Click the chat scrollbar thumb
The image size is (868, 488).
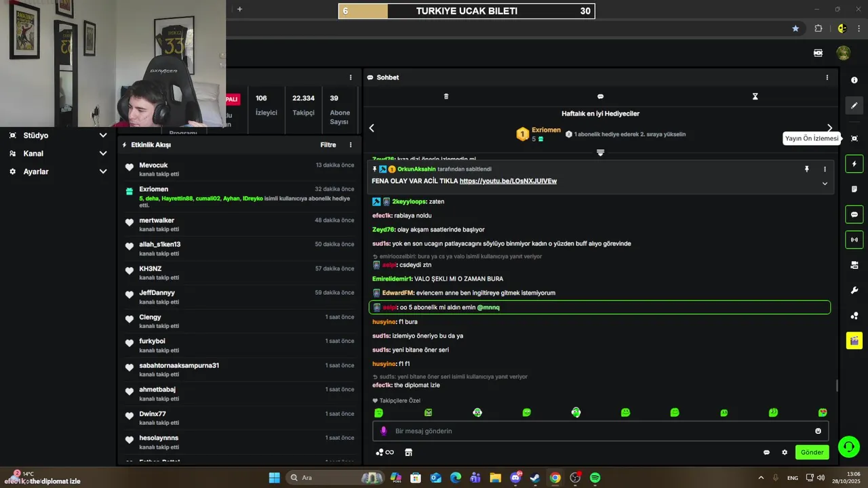(836, 385)
